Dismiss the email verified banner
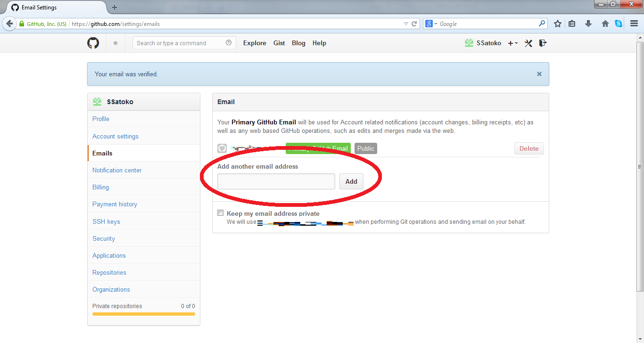The image size is (644, 343). [x=539, y=74]
